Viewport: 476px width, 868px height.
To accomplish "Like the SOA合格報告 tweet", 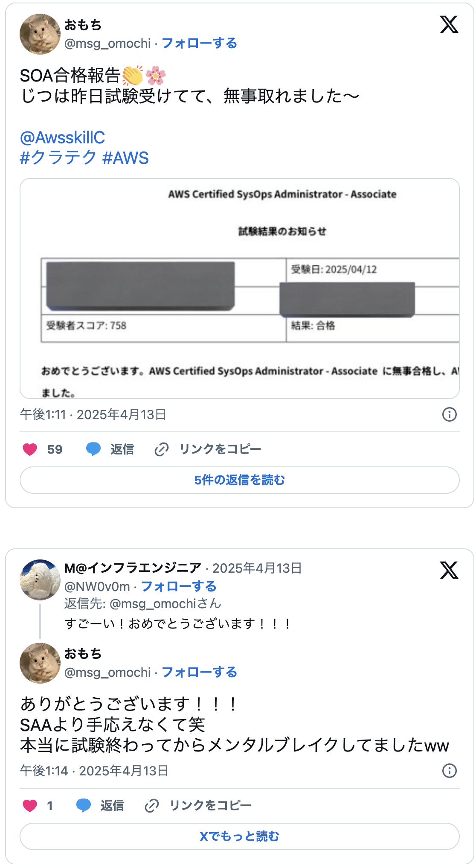I will (x=30, y=449).
